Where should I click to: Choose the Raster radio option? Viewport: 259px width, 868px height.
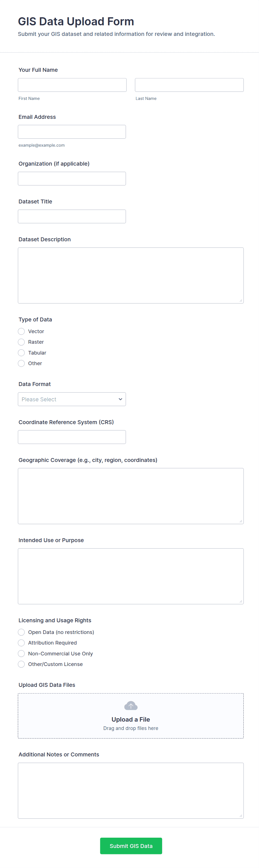tap(21, 342)
